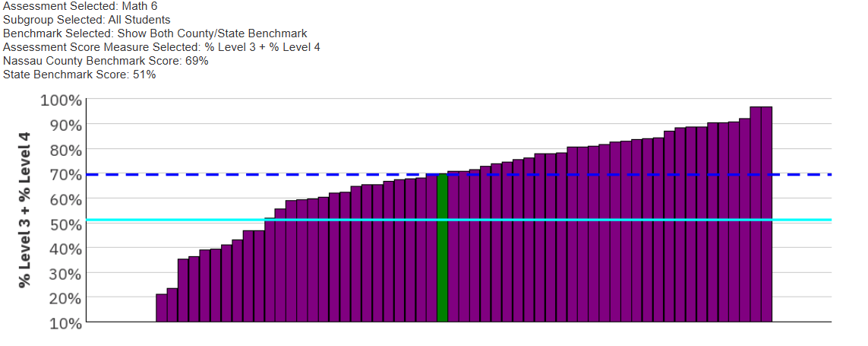Click the 30% y-axis label
The width and height of the screenshot is (868, 346).
pyautogui.click(x=65, y=274)
